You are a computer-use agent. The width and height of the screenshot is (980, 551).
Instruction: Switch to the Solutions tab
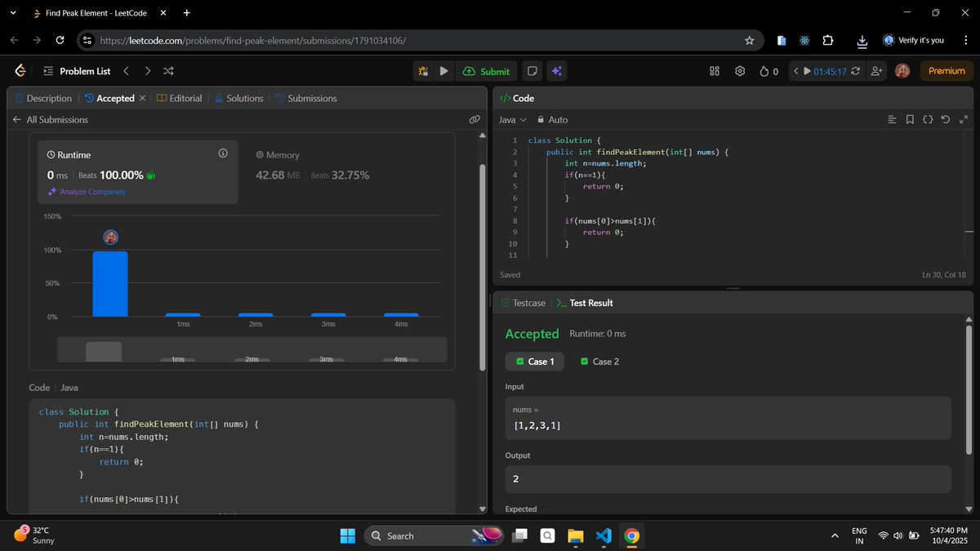tap(238, 98)
